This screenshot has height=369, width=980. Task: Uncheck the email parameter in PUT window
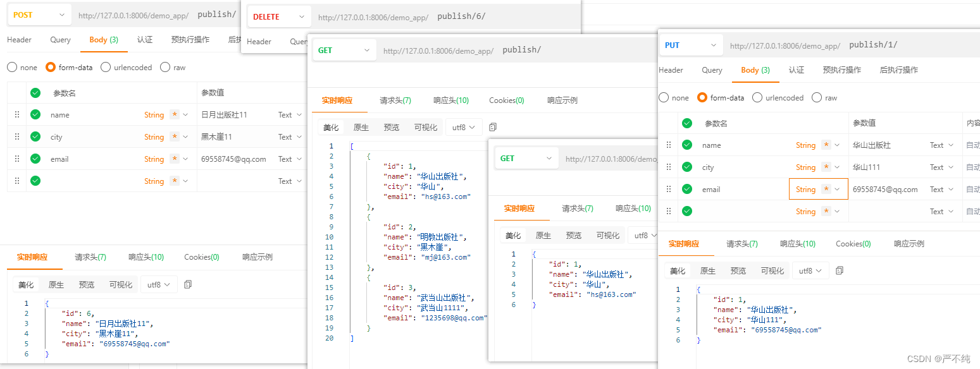pos(687,190)
